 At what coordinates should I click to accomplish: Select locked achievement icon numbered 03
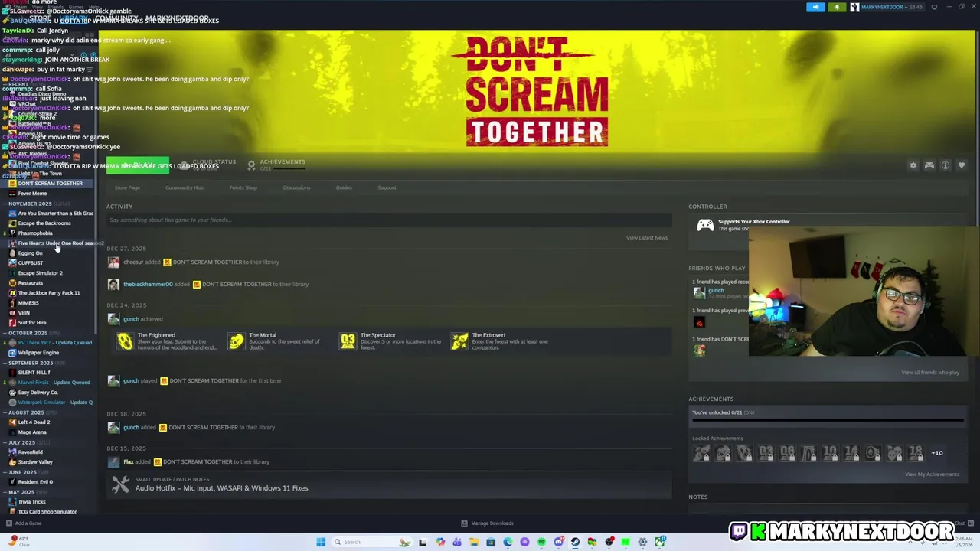766,453
